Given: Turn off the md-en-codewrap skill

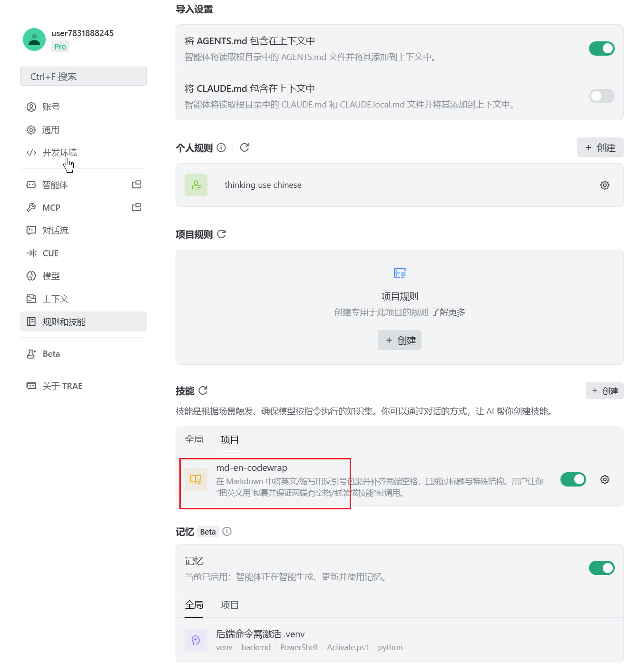Looking at the screenshot, I should [573, 479].
